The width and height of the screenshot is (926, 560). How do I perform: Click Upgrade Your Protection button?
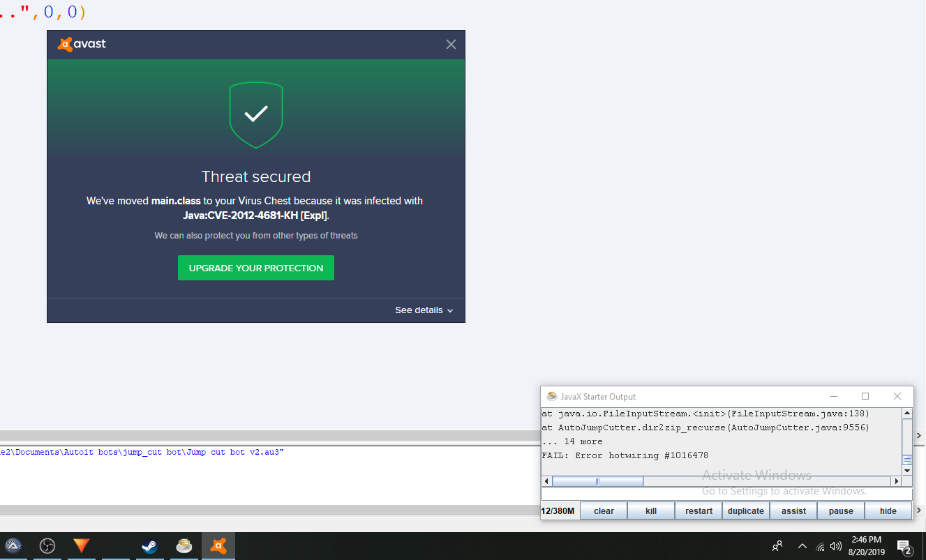click(x=256, y=268)
